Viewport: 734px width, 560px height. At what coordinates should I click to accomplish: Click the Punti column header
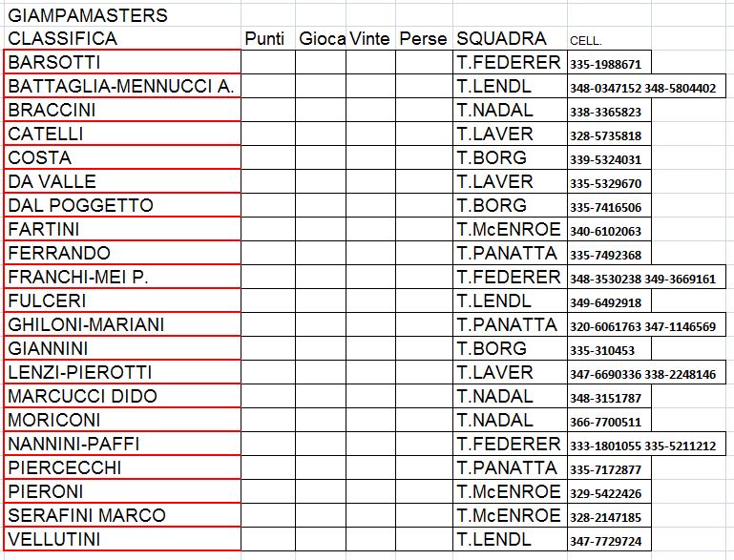coord(265,39)
